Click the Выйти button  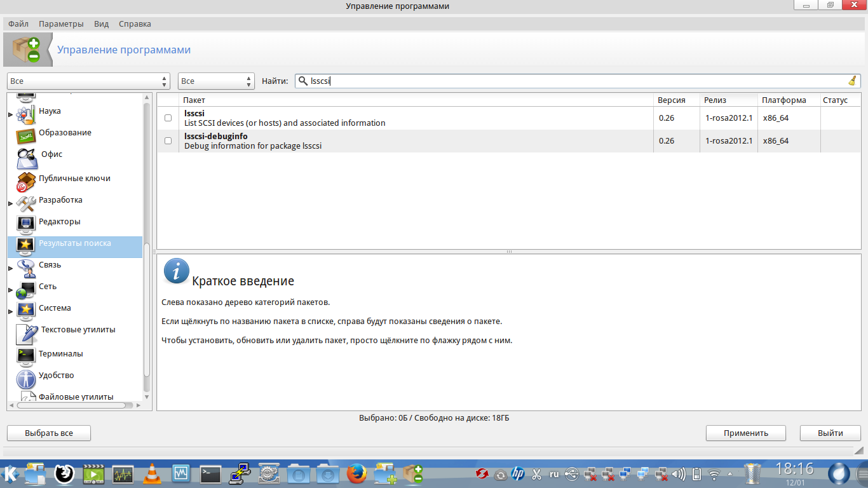point(831,433)
